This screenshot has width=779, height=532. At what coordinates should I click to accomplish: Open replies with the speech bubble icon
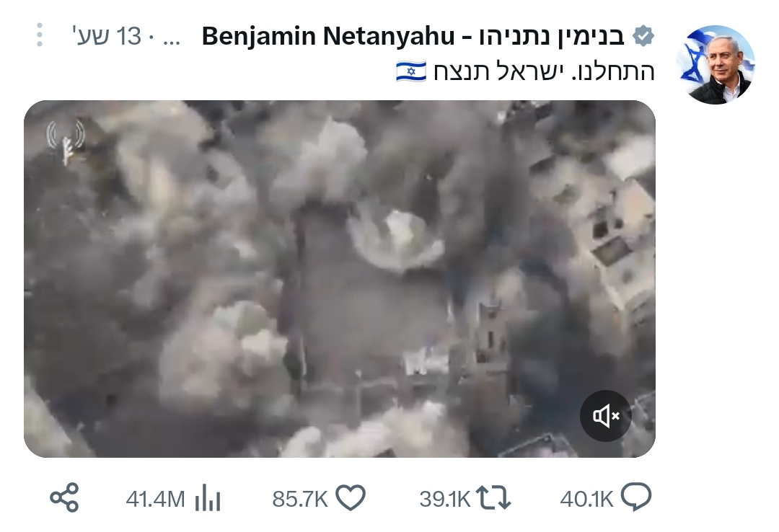(636, 497)
